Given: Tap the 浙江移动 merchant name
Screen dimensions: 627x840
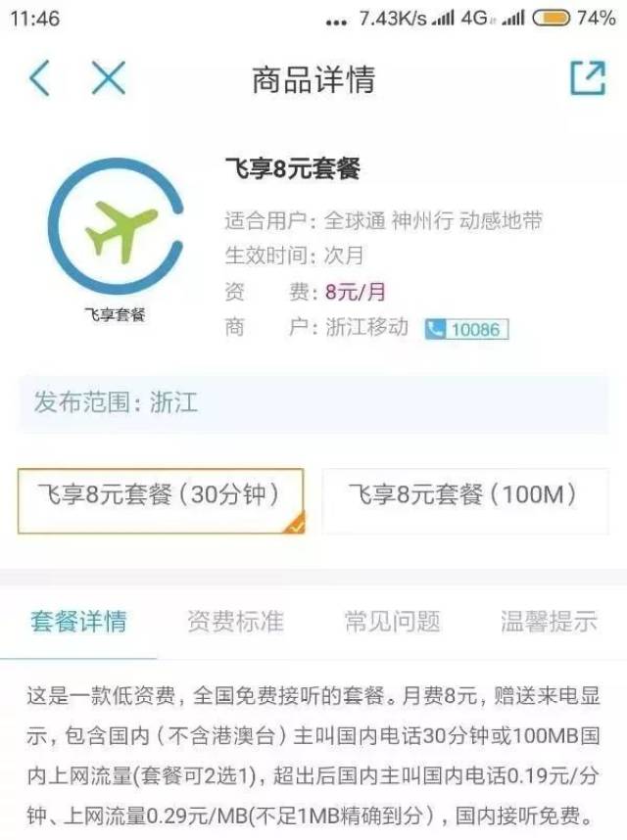Looking at the screenshot, I should coord(366,327).
